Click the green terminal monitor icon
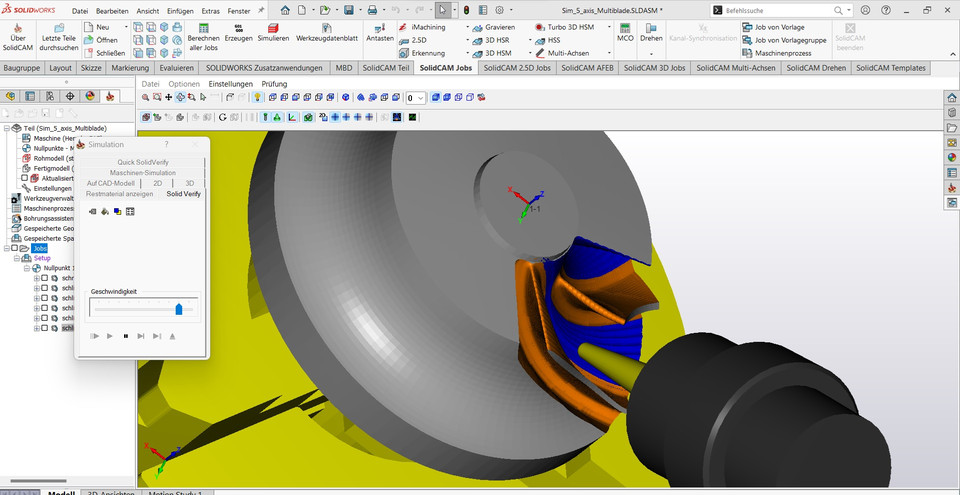Image resolution: width=960 pixels, height=495 pixels. [x=413, y=117]
